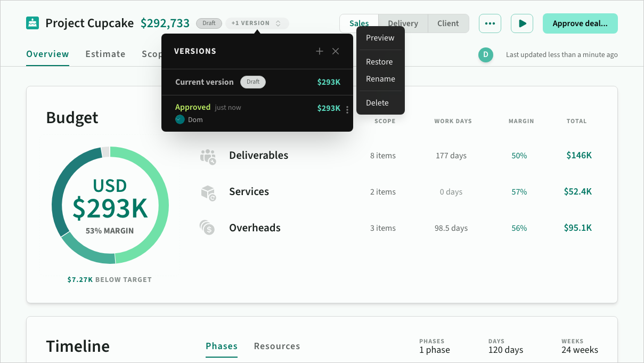This screenshot has width=644, height=363.
Task: Choose Delete from the version menu
Action: coord(377,103)
